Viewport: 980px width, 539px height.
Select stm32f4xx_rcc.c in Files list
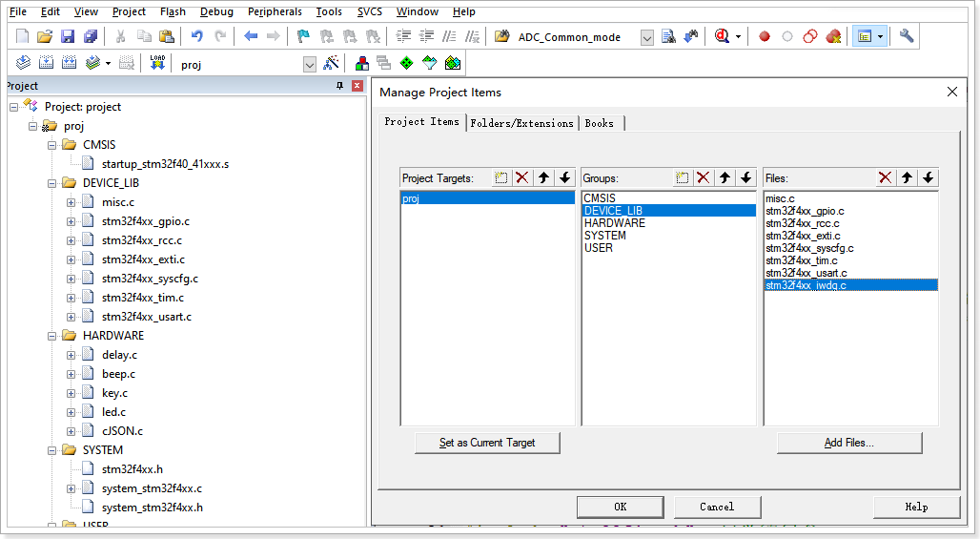pos(850,223)
